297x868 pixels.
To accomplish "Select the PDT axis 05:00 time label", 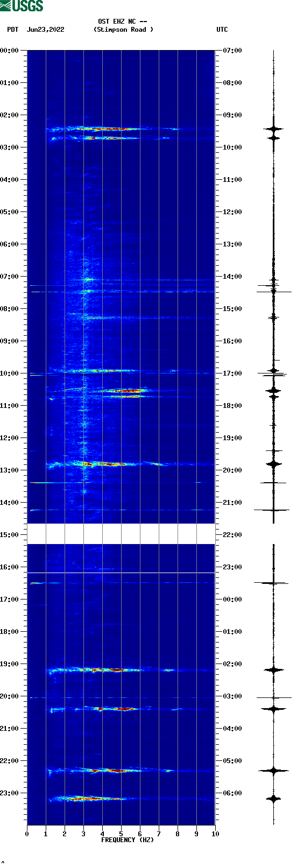I will 9,212.
